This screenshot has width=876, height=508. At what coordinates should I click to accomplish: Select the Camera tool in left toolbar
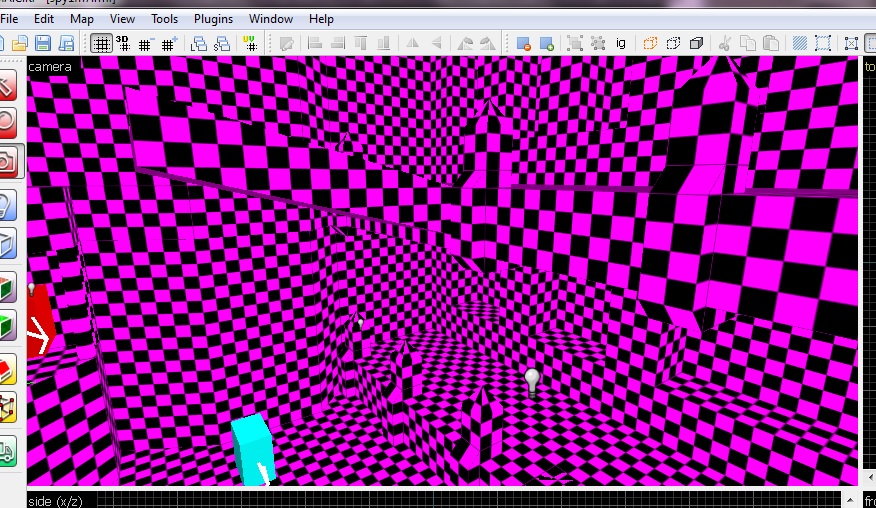[x=8, y=161]
